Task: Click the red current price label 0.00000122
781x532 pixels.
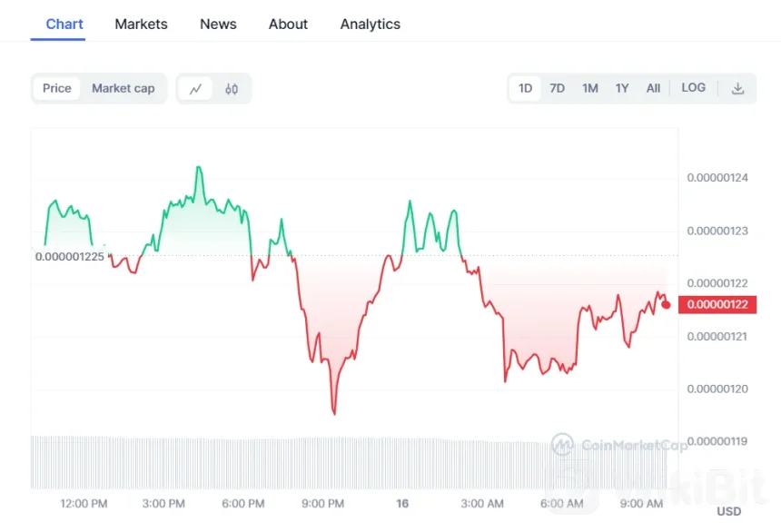Action: [x=717, y=305]
